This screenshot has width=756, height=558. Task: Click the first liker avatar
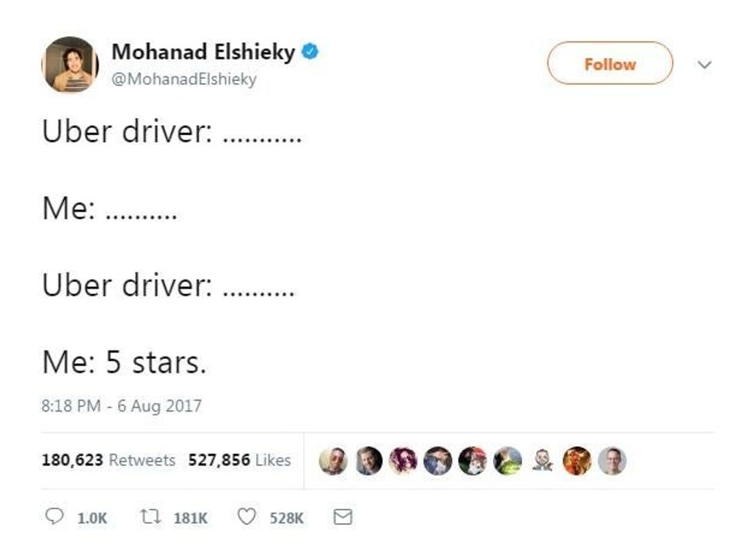point(333,461)
